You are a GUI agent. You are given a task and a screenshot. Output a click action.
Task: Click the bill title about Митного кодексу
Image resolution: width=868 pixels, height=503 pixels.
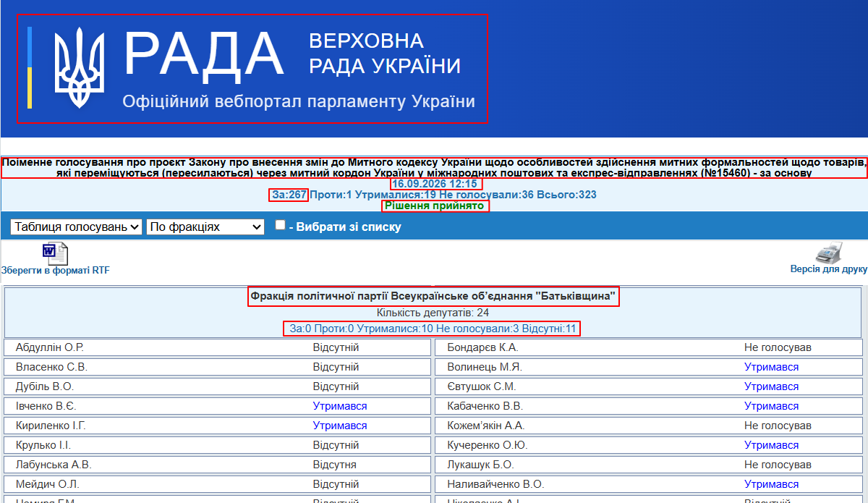[434, 167]
